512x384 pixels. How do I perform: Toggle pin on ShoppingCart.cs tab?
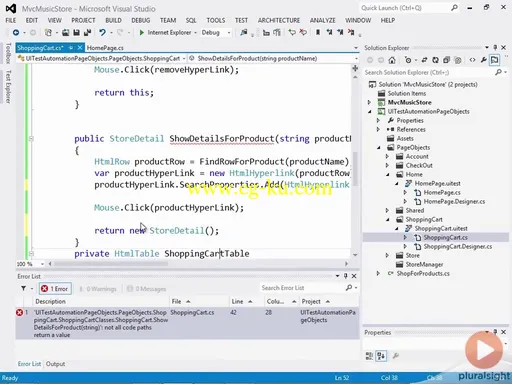[71, 48]
